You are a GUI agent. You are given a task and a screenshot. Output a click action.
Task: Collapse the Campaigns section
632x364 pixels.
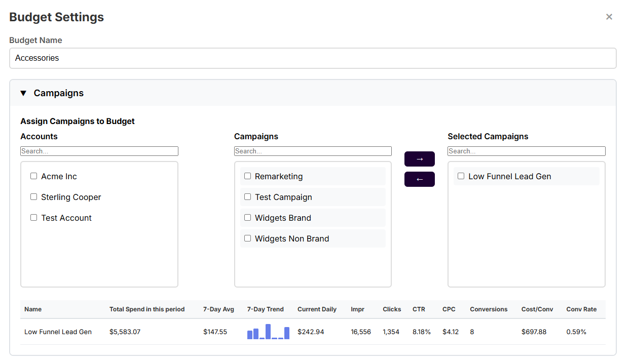click(23, 93)
